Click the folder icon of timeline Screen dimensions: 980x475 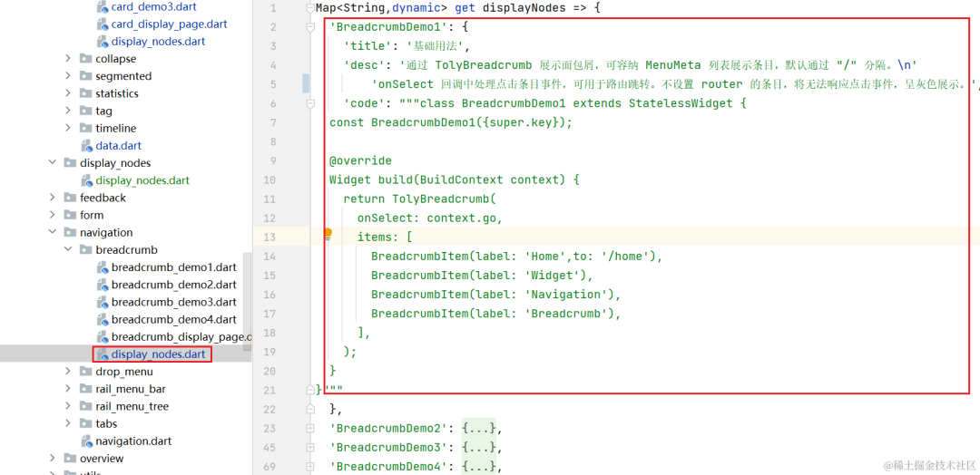click(85, 128)
